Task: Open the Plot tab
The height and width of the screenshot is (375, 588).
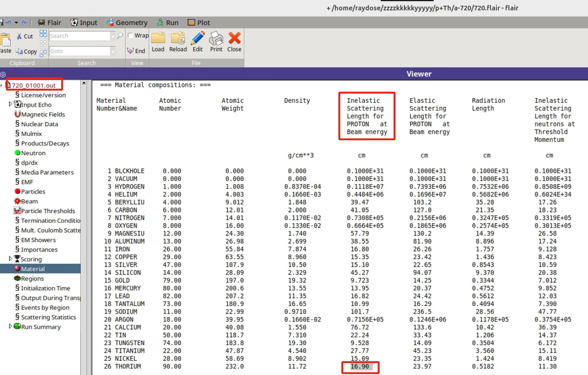Action: click(x=199, y=23)
